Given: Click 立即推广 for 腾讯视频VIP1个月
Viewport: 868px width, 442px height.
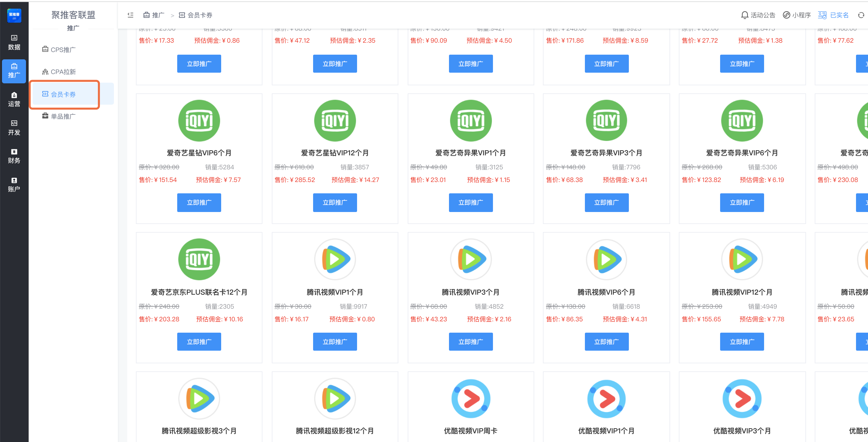Looking at the screenshot, I should click(335, 342).
